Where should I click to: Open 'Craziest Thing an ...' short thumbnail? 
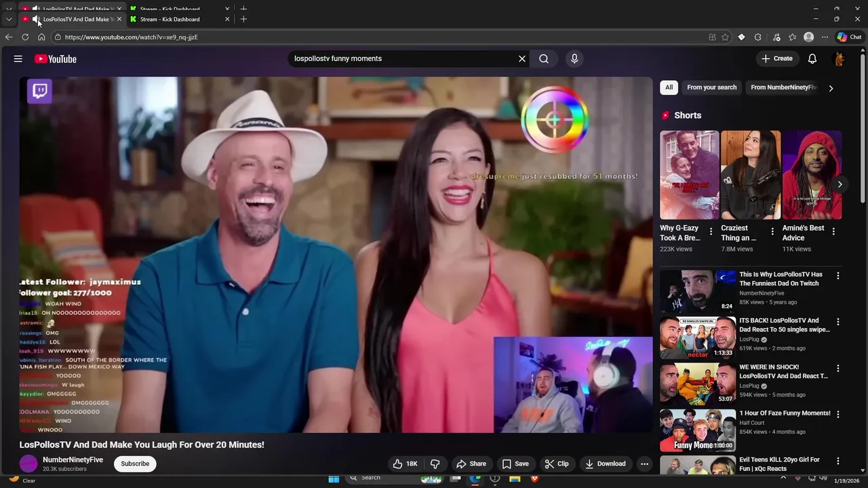[751, 175]
